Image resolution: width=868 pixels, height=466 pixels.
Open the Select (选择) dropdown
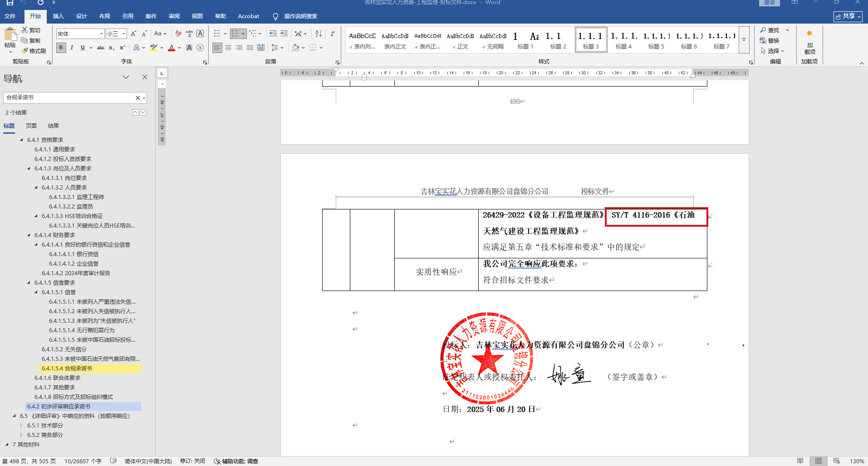click(773, 51)
